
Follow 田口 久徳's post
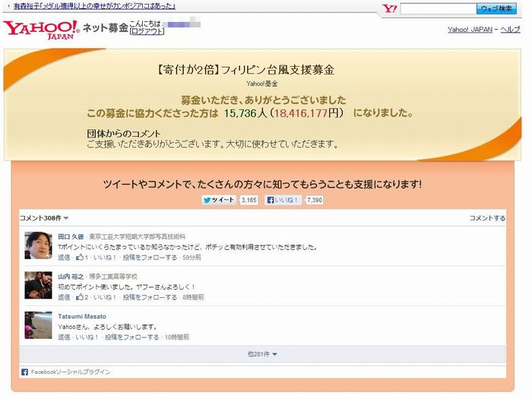pos(150,258)
